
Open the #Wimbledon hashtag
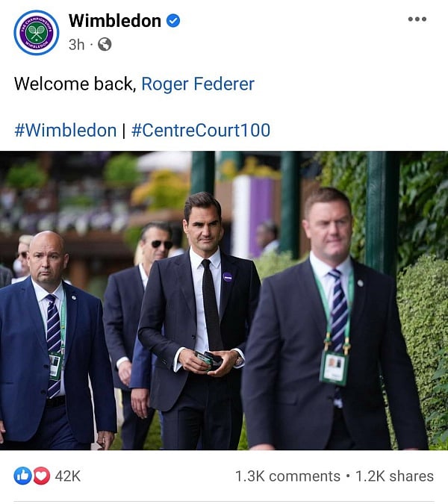coord(65,131)
